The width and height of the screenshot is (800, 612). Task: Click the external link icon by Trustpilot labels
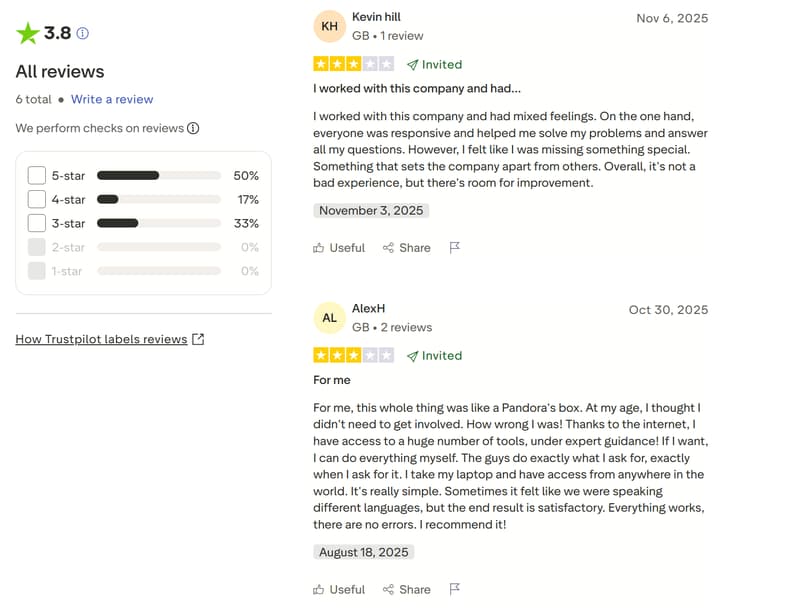(198, 339)
